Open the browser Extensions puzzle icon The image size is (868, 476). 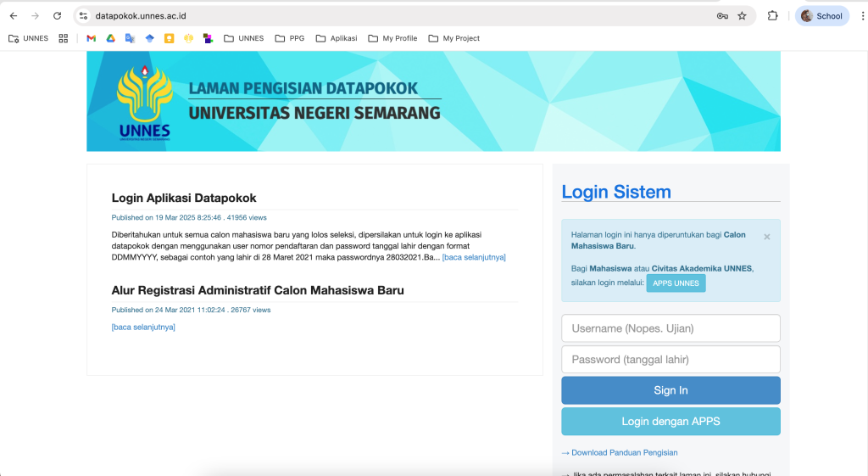772,16
